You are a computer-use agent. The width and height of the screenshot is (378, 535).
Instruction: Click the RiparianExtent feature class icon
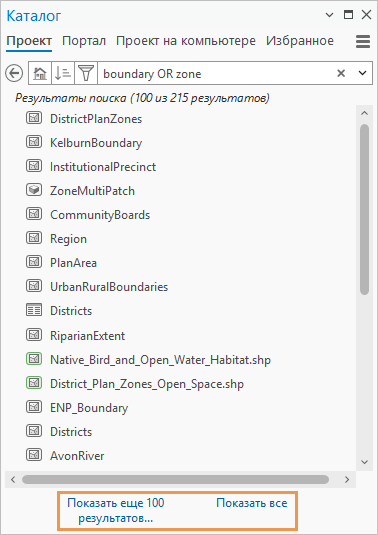34,335
